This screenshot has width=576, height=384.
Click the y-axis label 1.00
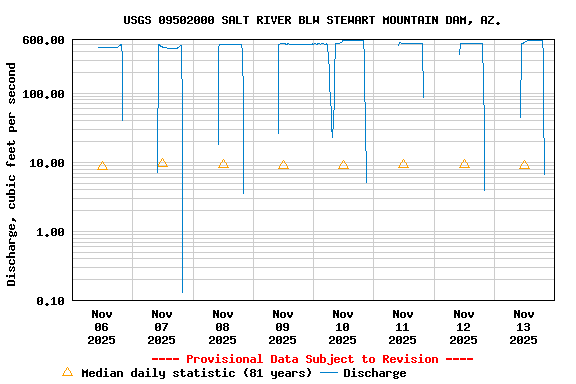(x=50, y=232)
